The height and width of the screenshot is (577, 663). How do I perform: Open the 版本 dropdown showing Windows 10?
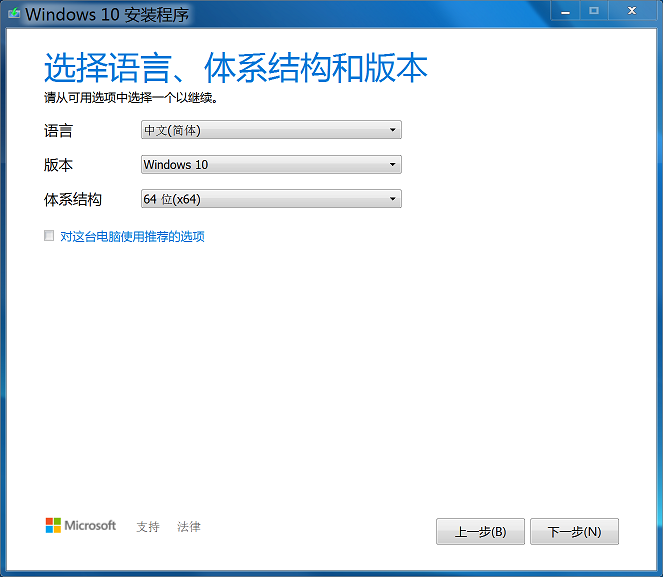(271, 164)
